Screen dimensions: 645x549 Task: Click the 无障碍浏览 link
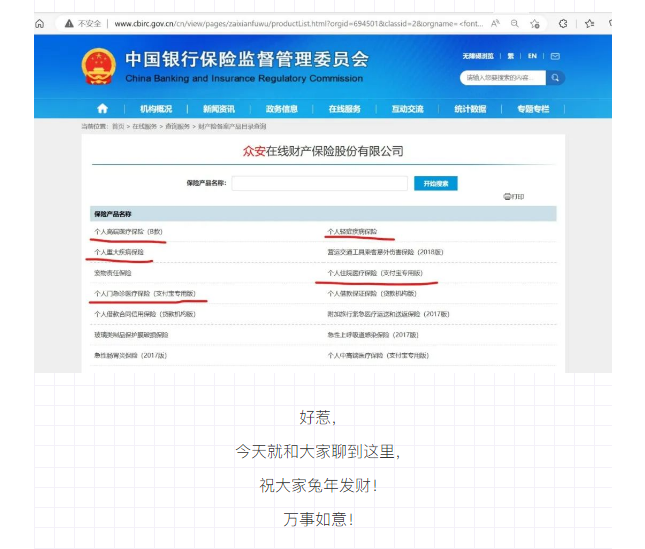click(478, 56)
